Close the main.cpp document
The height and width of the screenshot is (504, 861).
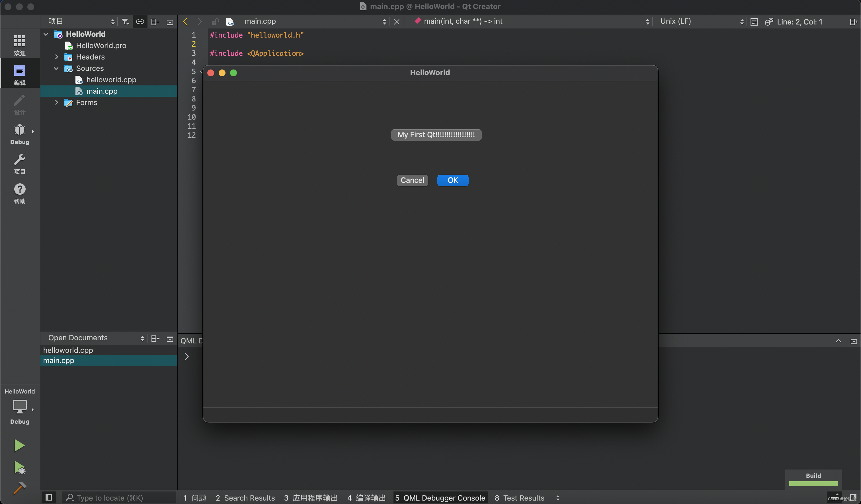point(396,22)
